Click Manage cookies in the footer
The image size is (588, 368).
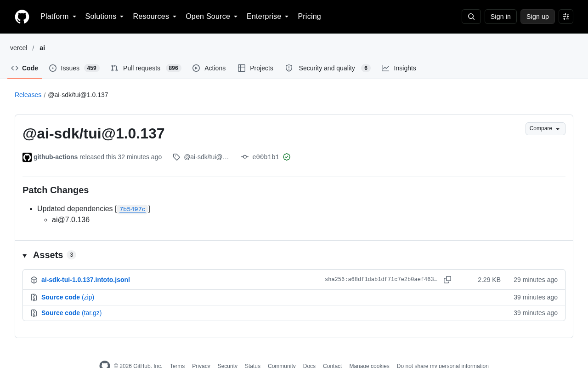[x=369, y=366]
